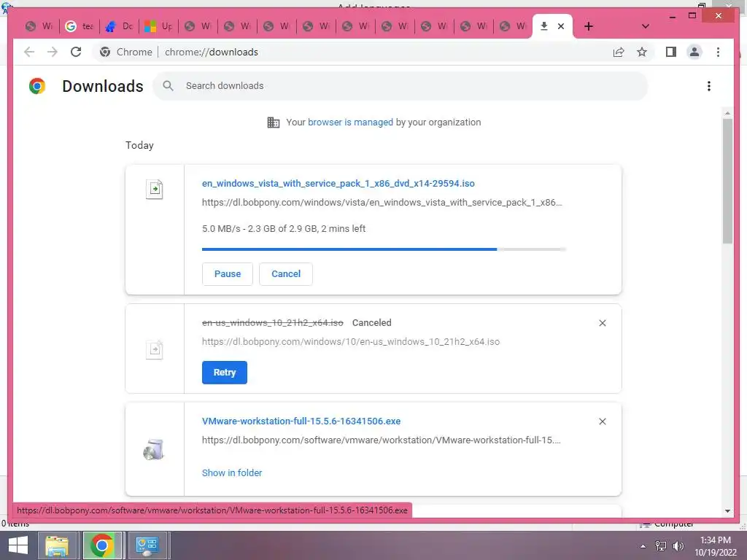
Task: Switch to the 'Dc' tab
Action: [x=119, y=26]
